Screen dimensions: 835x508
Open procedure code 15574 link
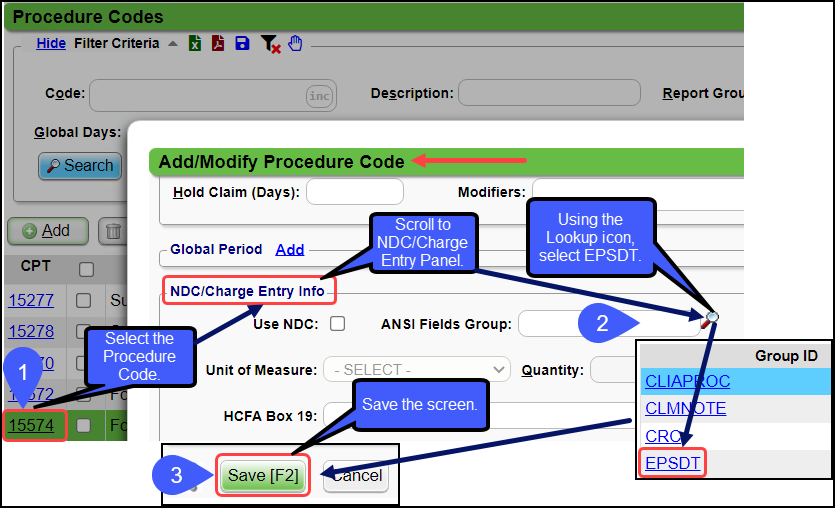(x=31, y=425)
